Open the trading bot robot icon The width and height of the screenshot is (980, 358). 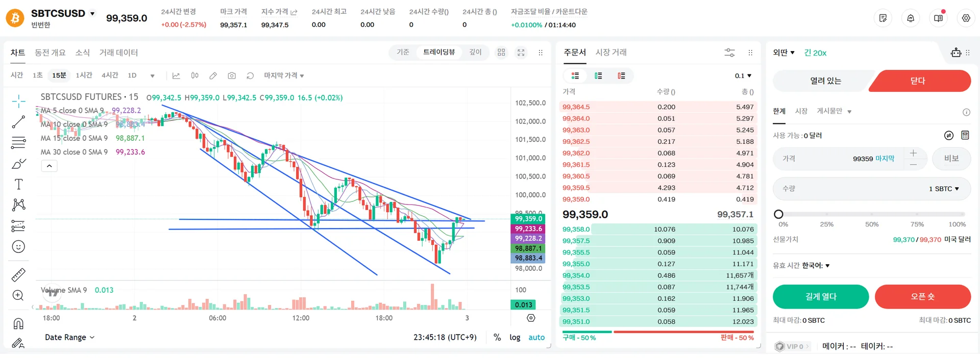click(955, 53)
